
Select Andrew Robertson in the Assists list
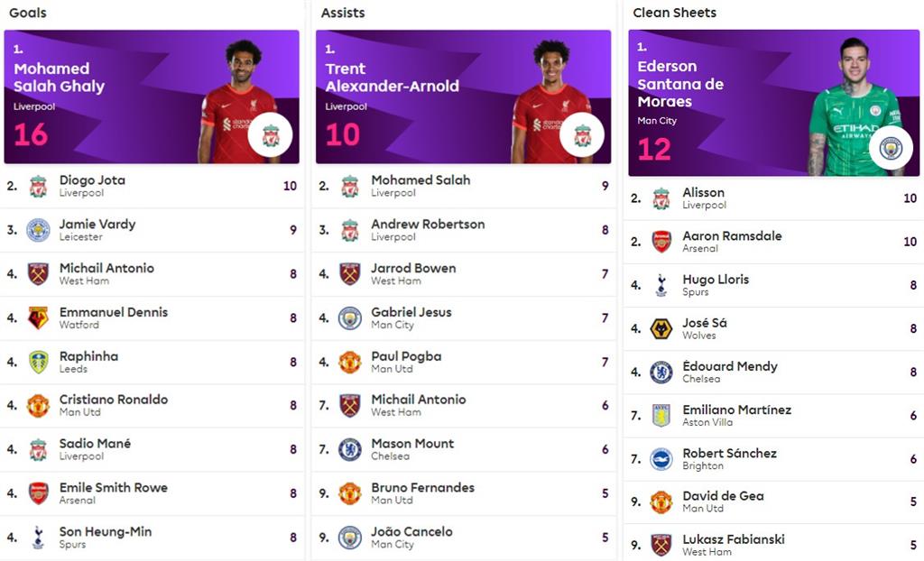(x=428, y=224)
